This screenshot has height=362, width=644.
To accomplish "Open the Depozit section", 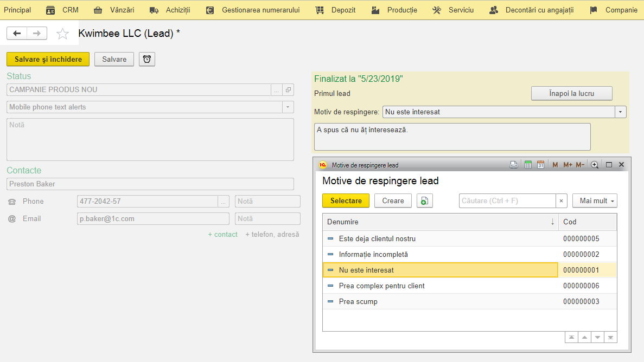I will coord(335,10).
